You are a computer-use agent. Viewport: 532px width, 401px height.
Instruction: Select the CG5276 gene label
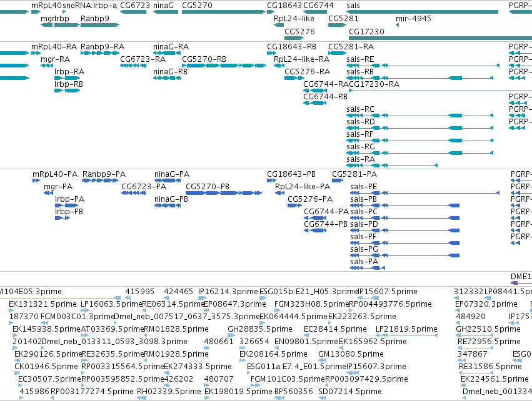pyautogui.click(x=299, y=31)
